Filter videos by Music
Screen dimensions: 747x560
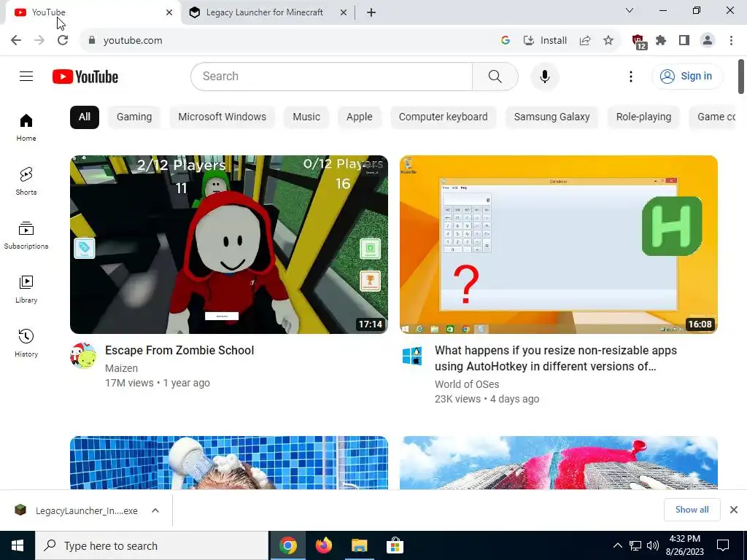click(306, 117)
